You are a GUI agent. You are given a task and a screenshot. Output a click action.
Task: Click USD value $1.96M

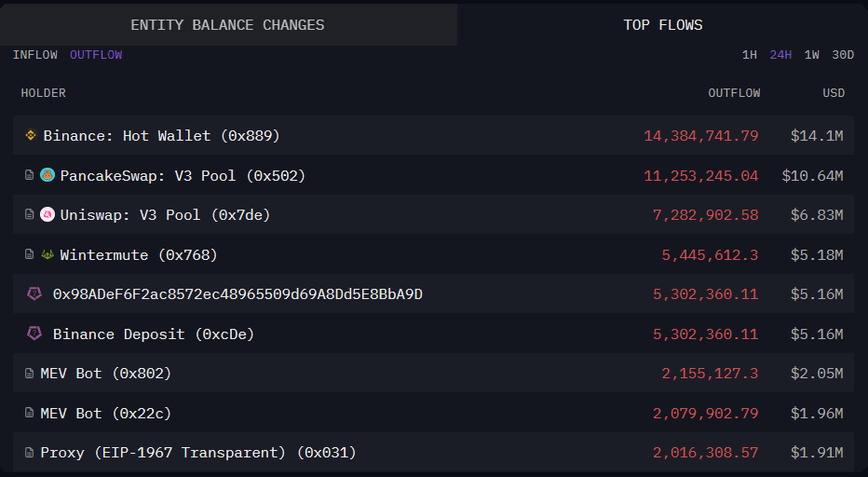817,414
